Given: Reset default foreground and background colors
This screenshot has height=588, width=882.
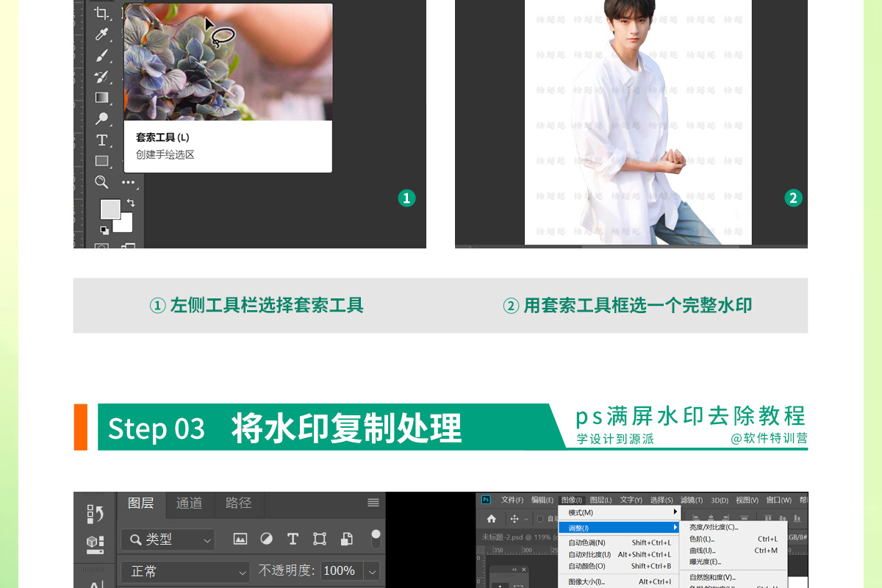Looking at the screenshot, I should [x=104, y=230].
